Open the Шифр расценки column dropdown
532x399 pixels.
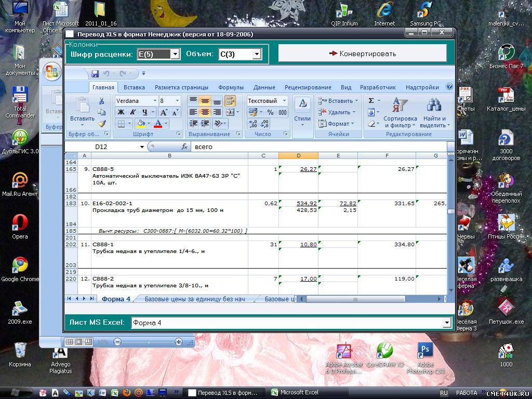click(175, 54)
